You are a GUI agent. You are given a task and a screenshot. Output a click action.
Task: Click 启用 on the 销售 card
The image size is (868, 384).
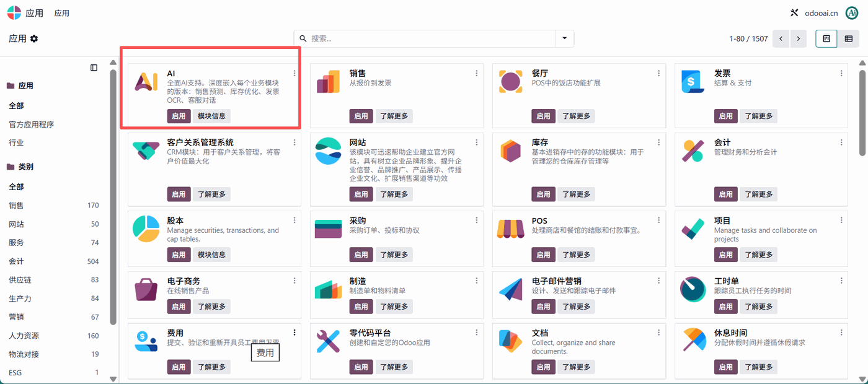[x=361, y=116]
